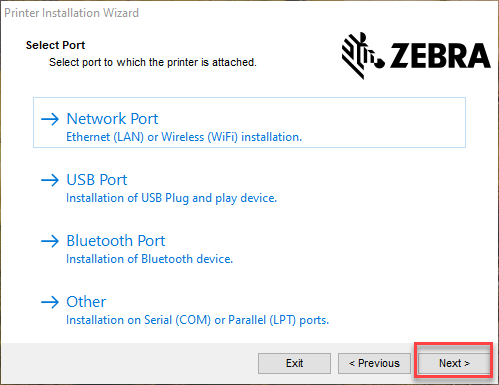Click Serial (COM) or Parallel (LPT) description
The image size is (499, 385).
[197, 320]
